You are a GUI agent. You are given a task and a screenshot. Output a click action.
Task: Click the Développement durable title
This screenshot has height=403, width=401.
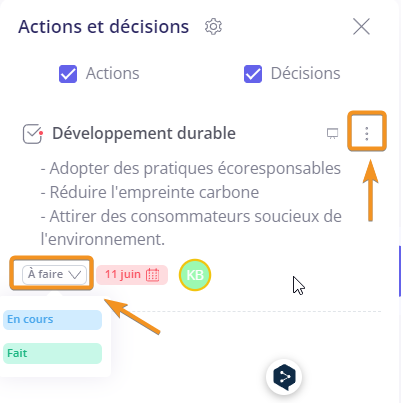click(144, 133)
